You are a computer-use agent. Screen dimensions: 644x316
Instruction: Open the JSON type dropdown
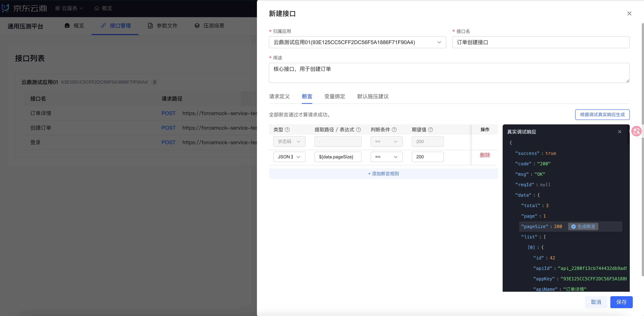[x=289, y=157]
